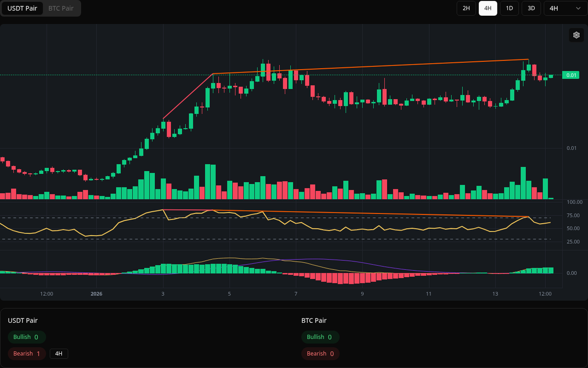Select the 3D timeframe button
This screenshot has width=588, height=368.
click(x=531, y=8)
